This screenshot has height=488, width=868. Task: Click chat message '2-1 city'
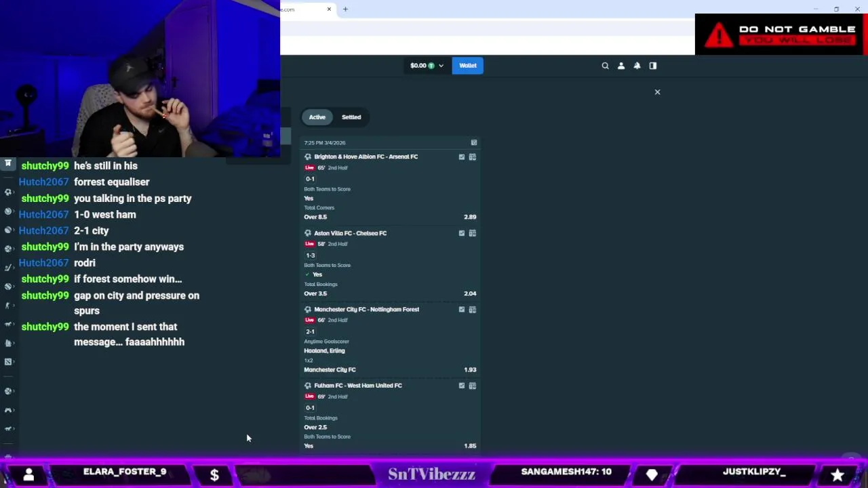[92, 230]
